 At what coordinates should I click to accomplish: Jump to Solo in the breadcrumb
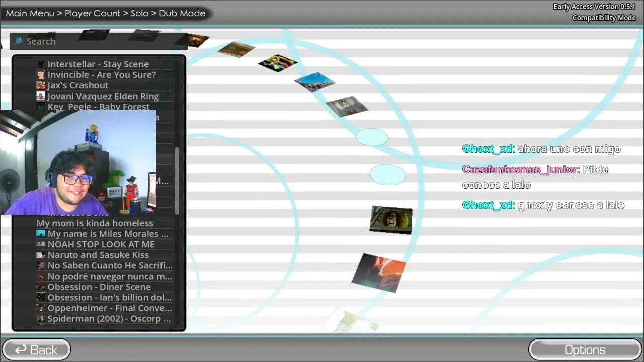139,13
